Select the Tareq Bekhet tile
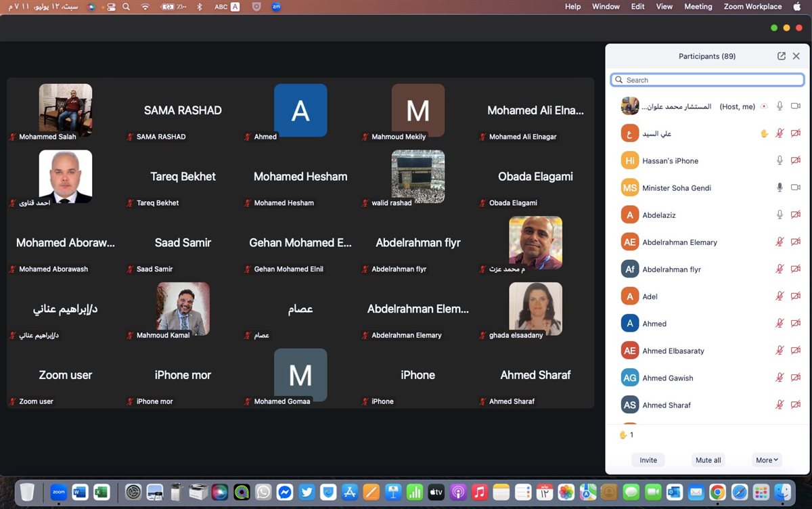 tap(183, 177)
